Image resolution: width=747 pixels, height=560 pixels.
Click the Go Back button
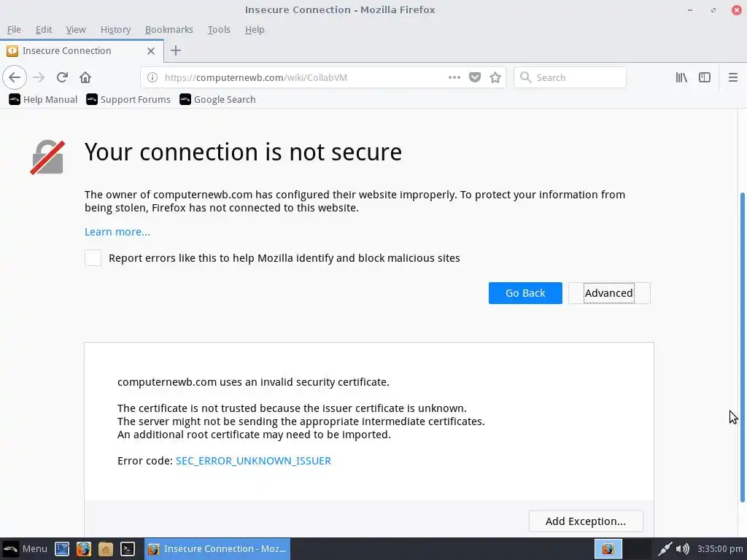coord(525,293)
